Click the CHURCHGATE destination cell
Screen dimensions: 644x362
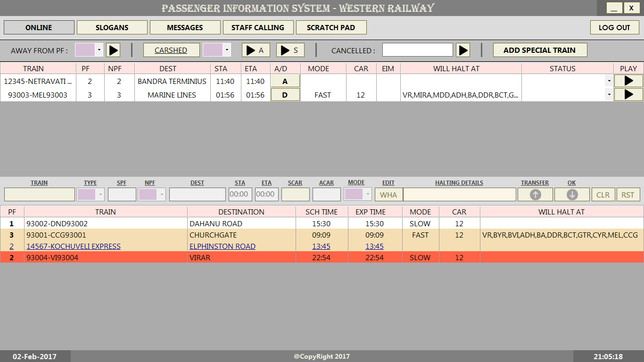pyautogui.click(x=241, y=235)
